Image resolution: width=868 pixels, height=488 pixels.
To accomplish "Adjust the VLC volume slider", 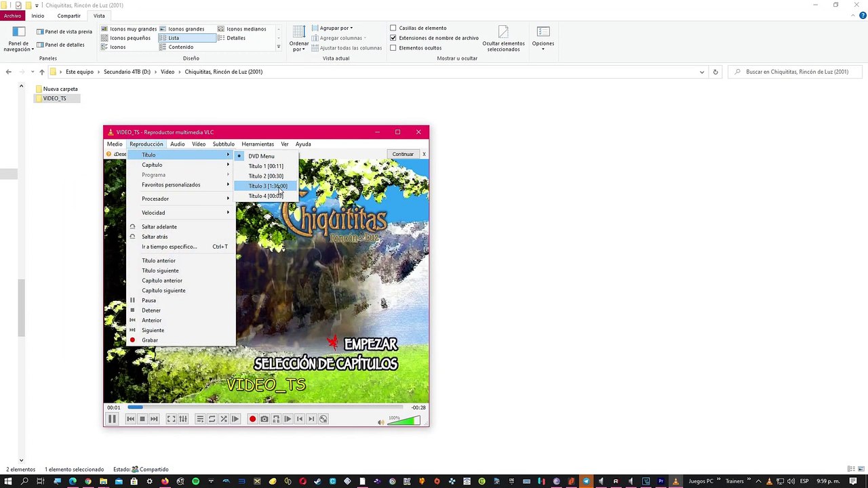I will 404,421.
